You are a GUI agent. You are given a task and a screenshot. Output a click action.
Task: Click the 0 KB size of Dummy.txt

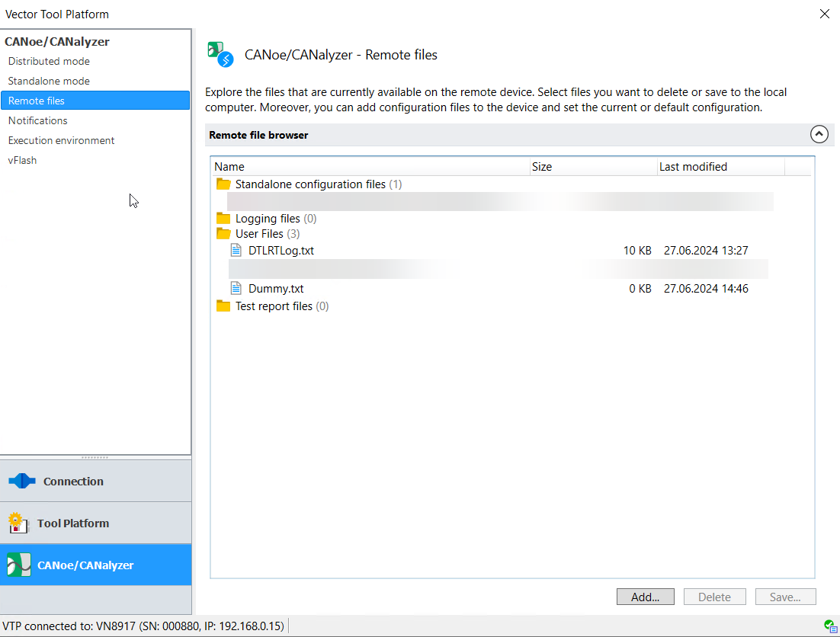640,289
